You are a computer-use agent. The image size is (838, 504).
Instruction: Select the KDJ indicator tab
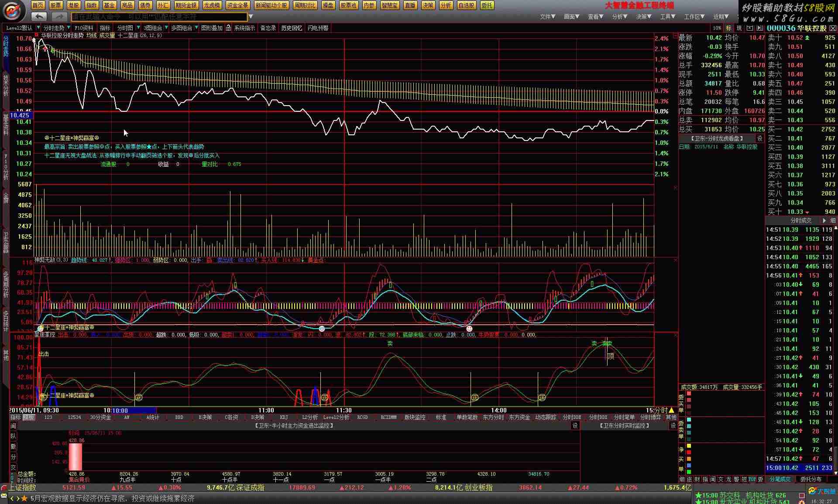click(284, 418)
